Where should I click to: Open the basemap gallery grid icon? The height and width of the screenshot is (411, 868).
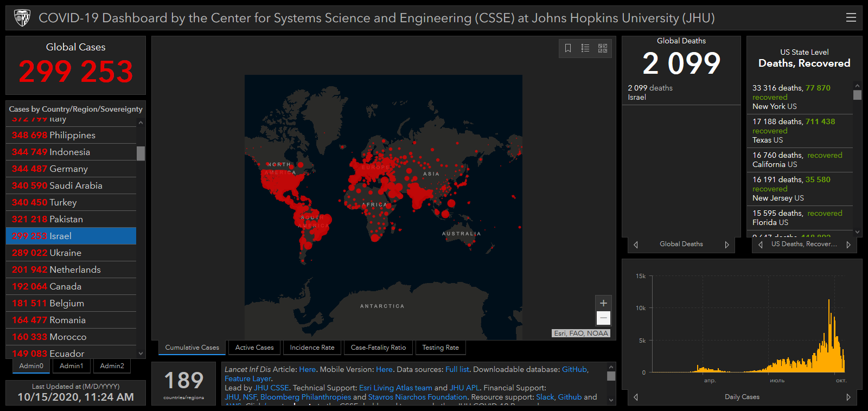pos(603,48)
